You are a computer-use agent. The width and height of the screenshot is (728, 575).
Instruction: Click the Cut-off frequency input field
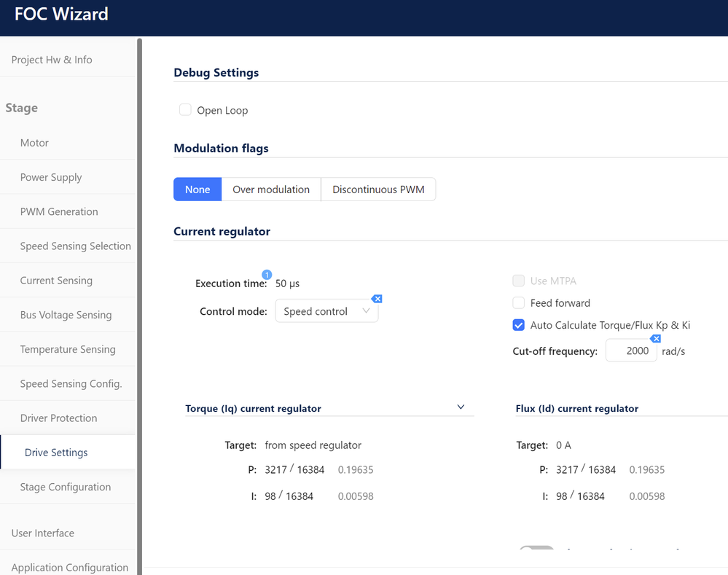(631, 351)
